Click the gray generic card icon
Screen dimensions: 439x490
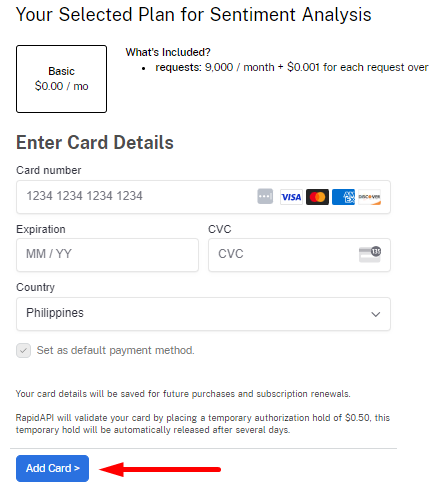265,196
